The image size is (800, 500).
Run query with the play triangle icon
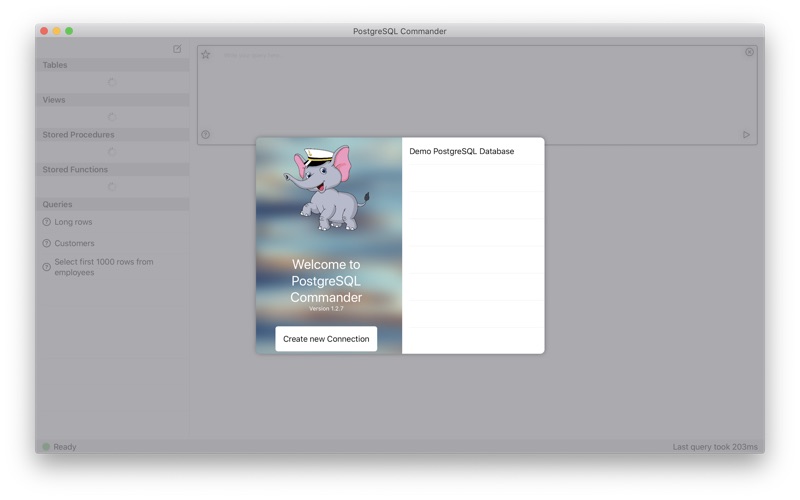(x=746, y=135)
